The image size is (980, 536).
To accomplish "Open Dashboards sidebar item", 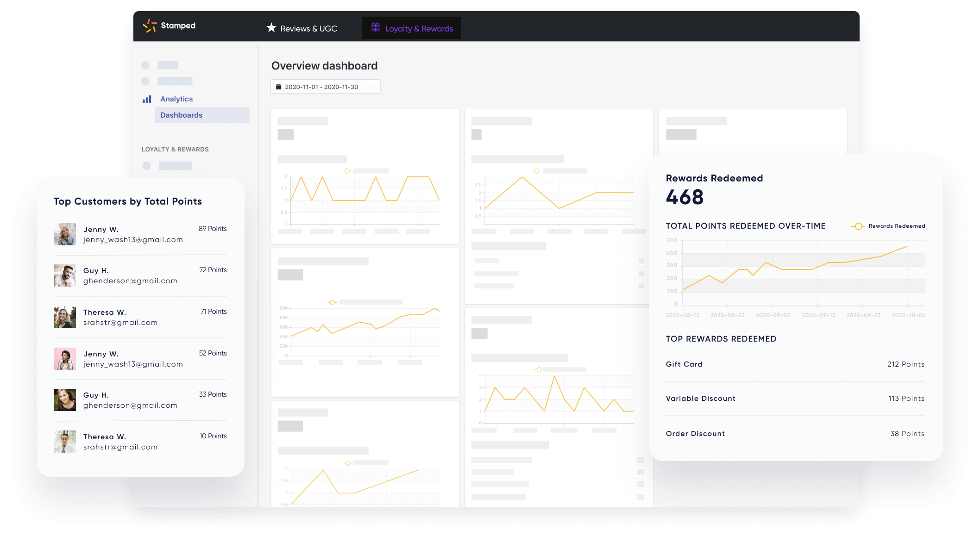I will point(182,115).
